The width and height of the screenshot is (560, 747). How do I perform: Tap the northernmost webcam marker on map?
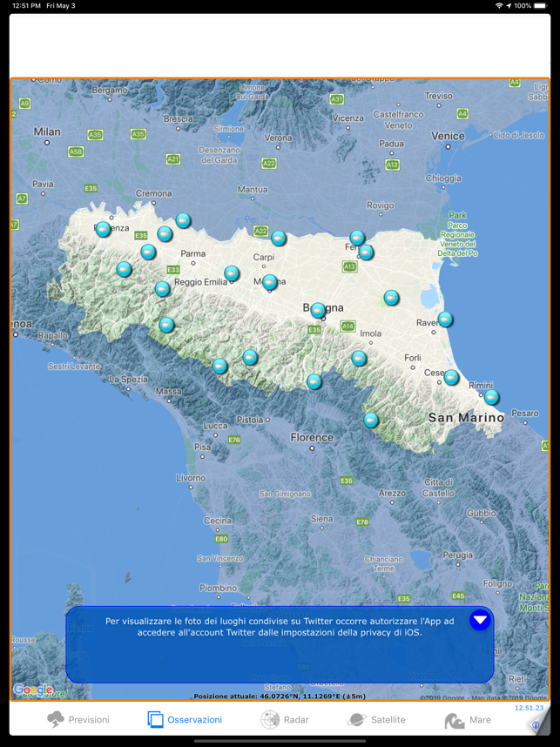pos(183,220)
